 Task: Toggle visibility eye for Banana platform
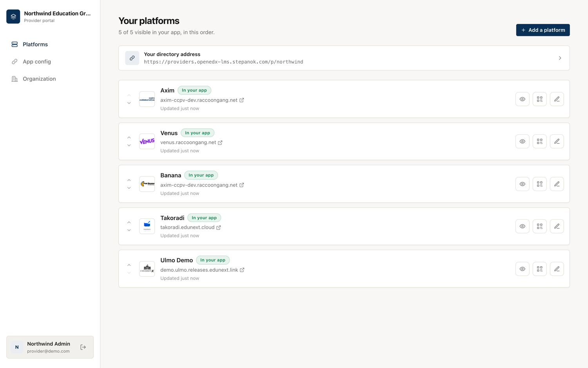[x=523, y=184]
